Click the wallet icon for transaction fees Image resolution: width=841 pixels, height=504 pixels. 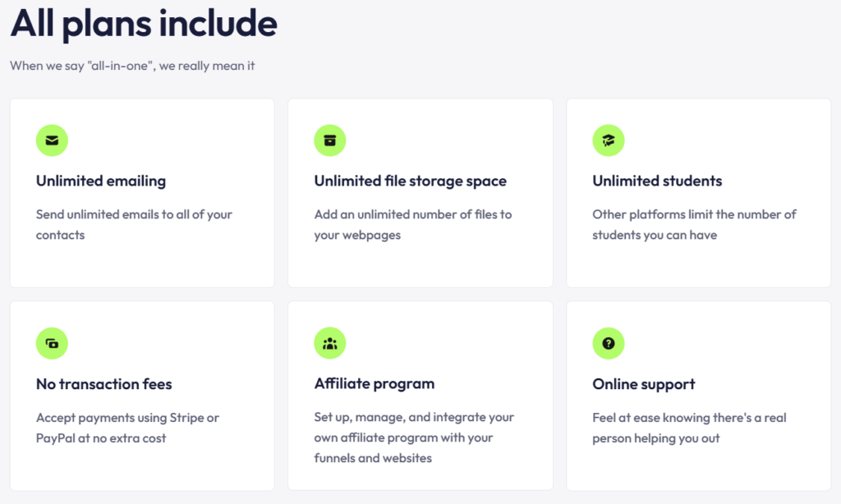(52, 343)
